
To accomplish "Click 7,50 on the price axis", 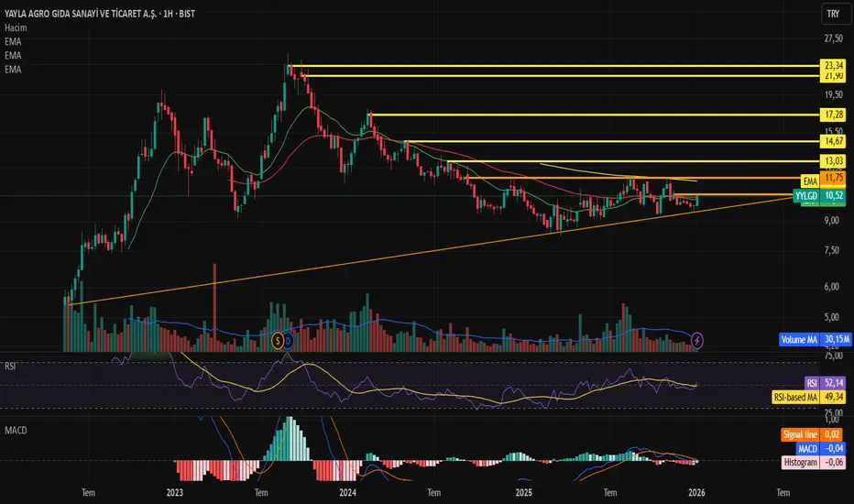I will coord(831,250).
